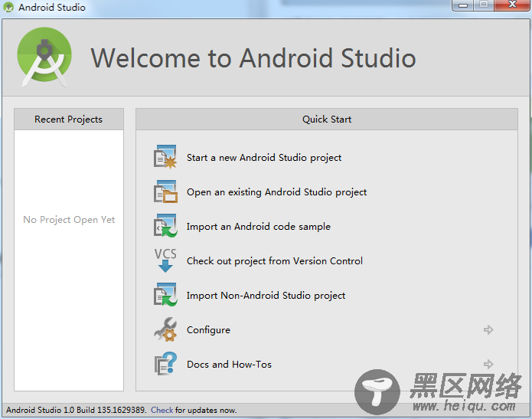Start a new Android Studio project
532x419 pixels.
coord(264,158)
